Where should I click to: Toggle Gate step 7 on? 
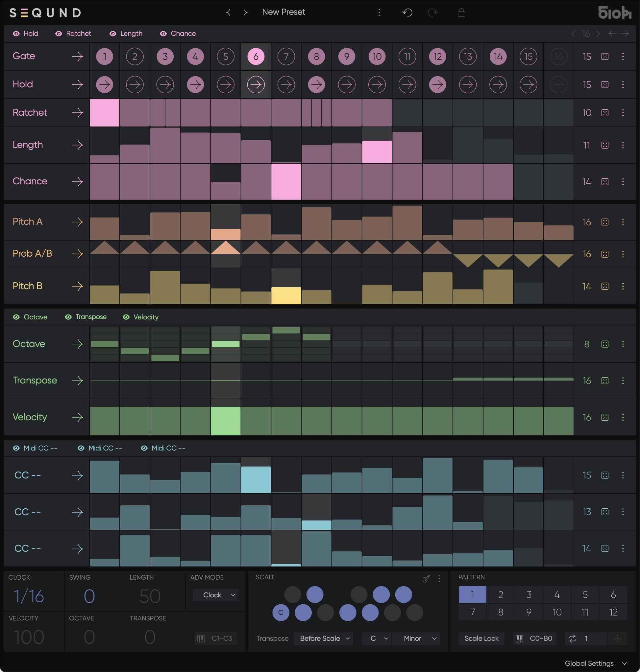pos(286,57)
